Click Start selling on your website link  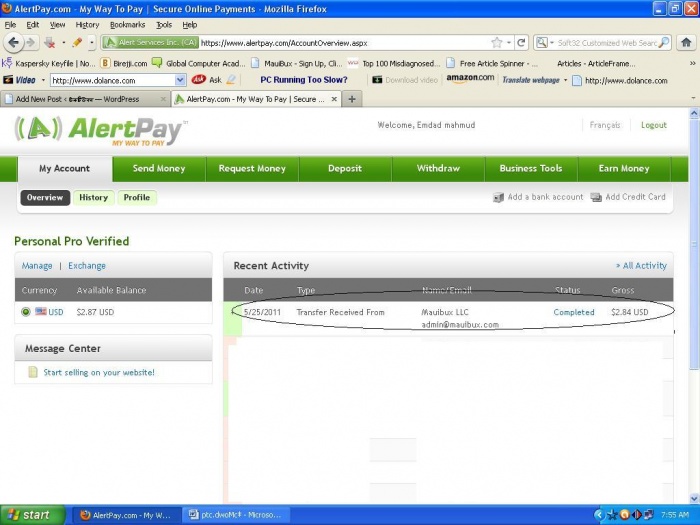coord(99,372)
